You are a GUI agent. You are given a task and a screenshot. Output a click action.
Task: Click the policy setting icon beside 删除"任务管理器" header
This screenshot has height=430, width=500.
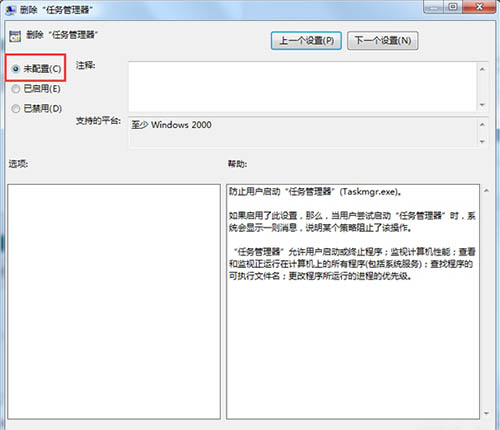click(15, 36)
